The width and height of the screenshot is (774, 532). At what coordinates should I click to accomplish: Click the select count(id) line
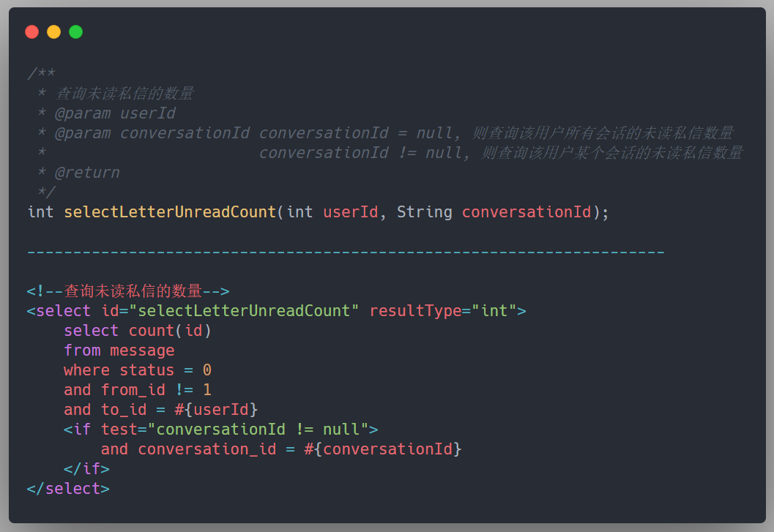tap(138, 331)
